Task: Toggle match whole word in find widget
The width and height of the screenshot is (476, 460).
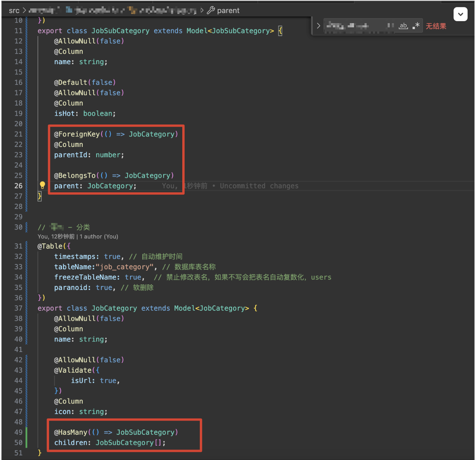Action: 403,26
